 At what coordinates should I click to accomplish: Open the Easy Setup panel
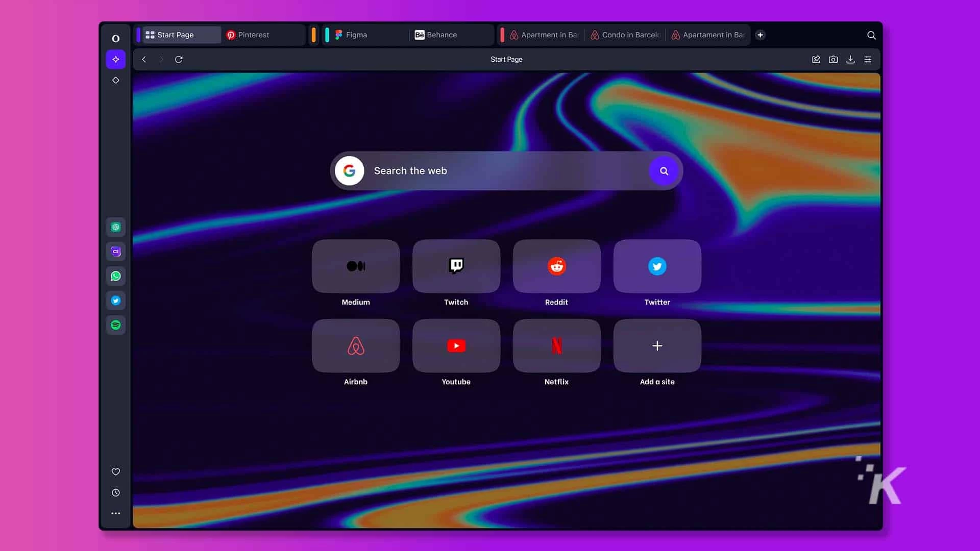[x=868, y=59]
